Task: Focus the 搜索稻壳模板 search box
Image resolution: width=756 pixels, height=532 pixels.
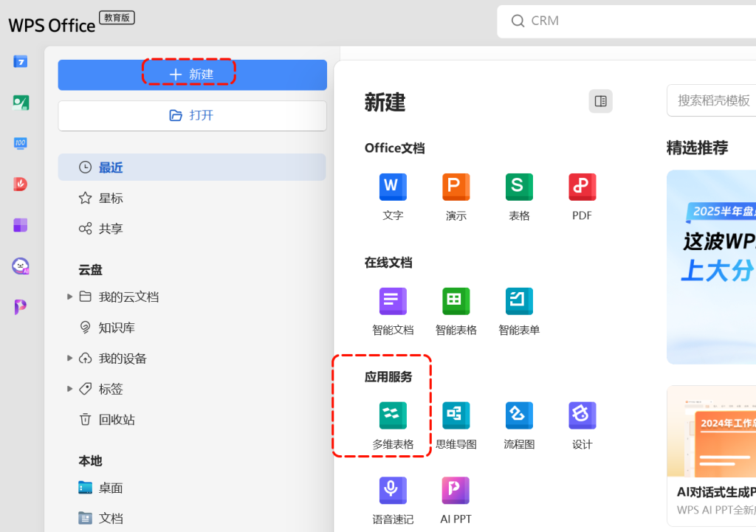Action: (x=712, y=100)
